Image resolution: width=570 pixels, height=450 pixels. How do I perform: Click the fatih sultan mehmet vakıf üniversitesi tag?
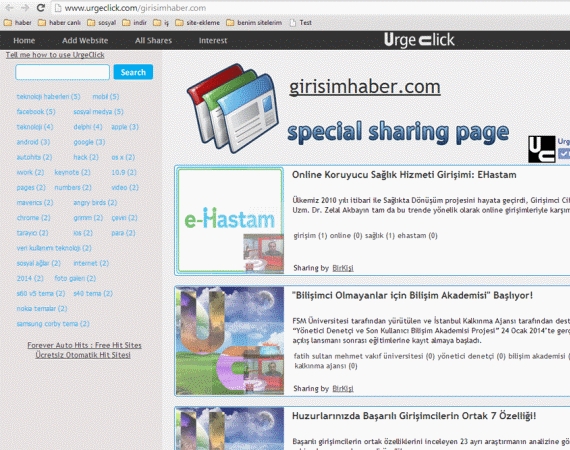pos(364,356)
